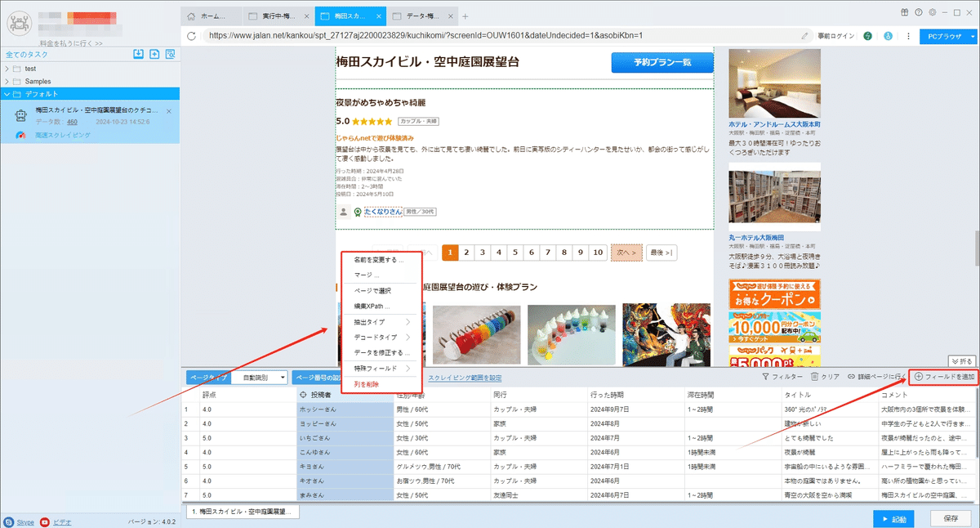Click the location pin icon beside たくなりさん
Image resolution: width=980 pixels, height=528 pixels.
coord(358,213)
